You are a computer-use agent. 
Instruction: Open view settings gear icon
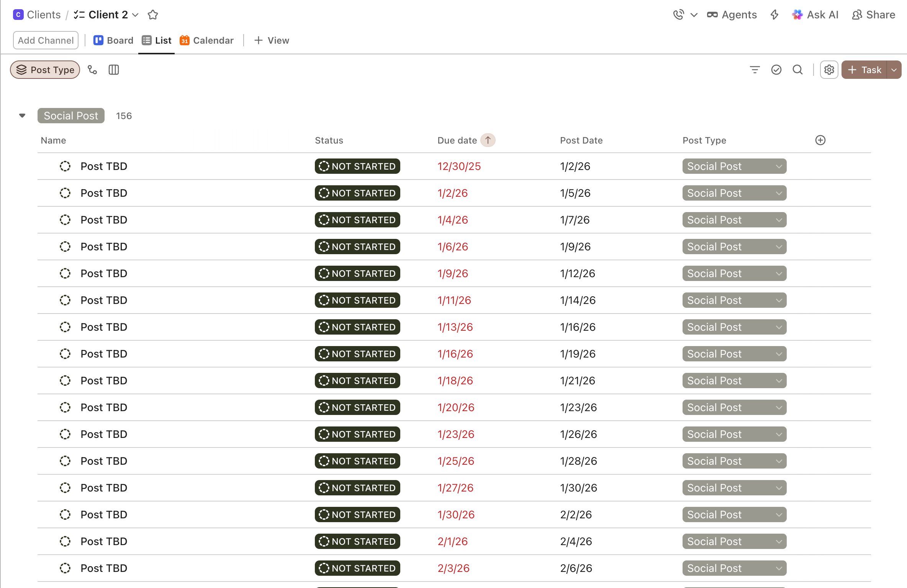tap(829, 70)
